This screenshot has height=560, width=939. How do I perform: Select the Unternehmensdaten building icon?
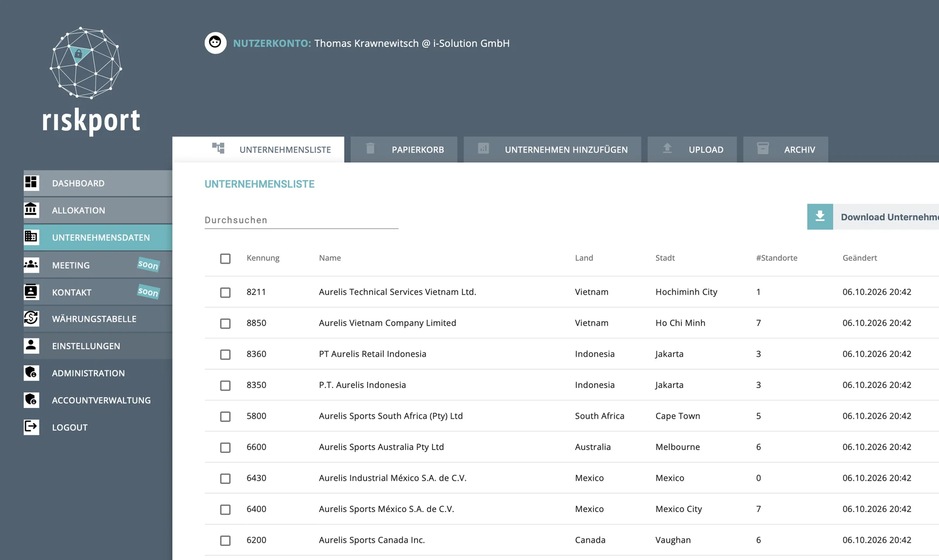pyautogui.click(x=31, y=237)
